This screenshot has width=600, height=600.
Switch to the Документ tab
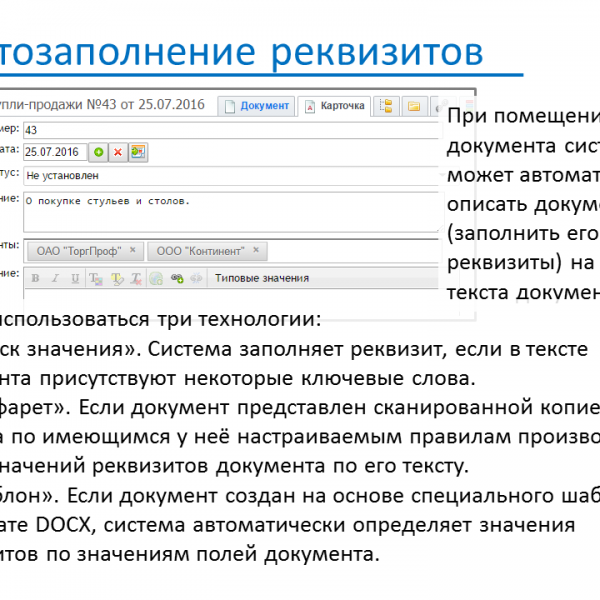tap(257, 106)
